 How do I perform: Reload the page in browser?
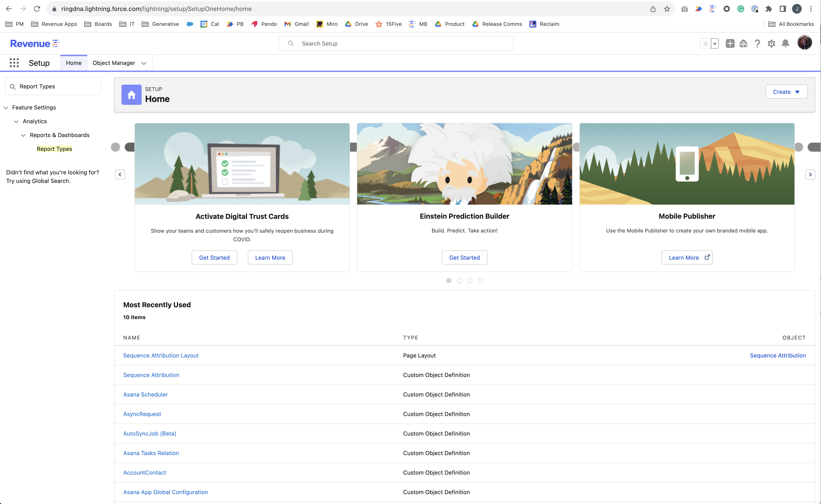[37, 9]
